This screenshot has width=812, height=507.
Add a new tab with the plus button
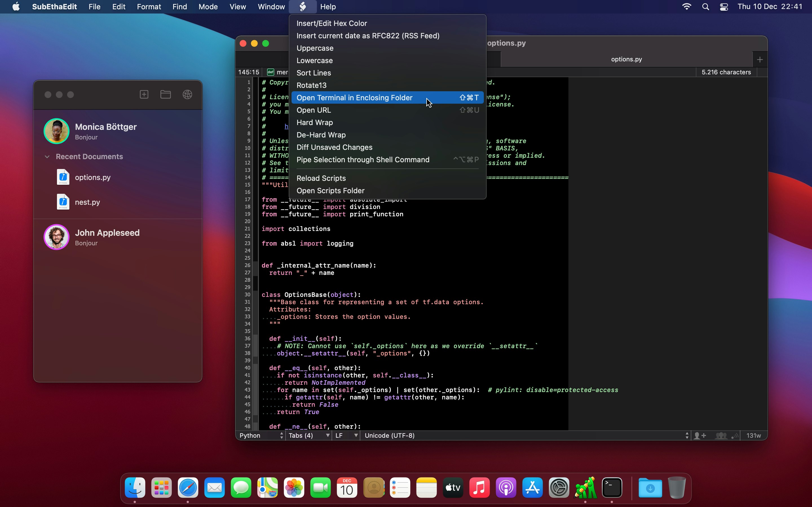760,60
